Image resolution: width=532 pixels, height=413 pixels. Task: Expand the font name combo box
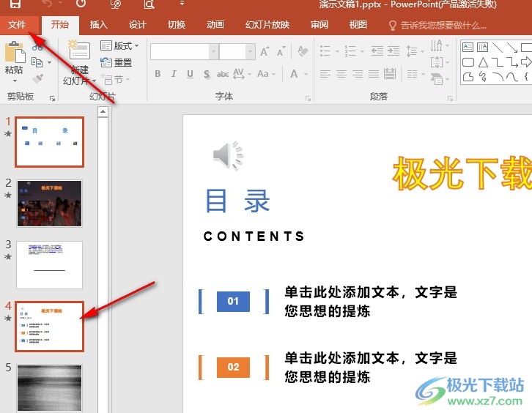coord(213,52)
